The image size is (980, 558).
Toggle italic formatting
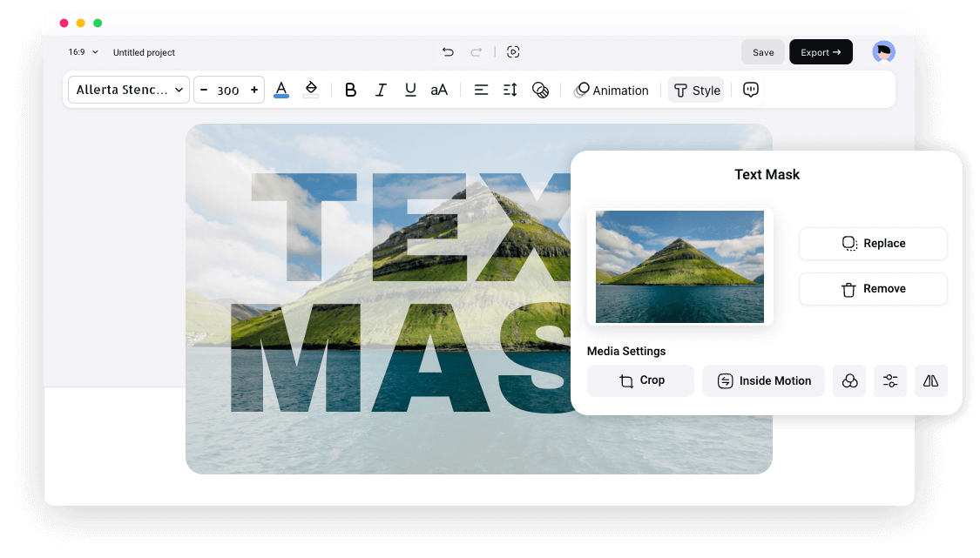click(x=381, y=90)
